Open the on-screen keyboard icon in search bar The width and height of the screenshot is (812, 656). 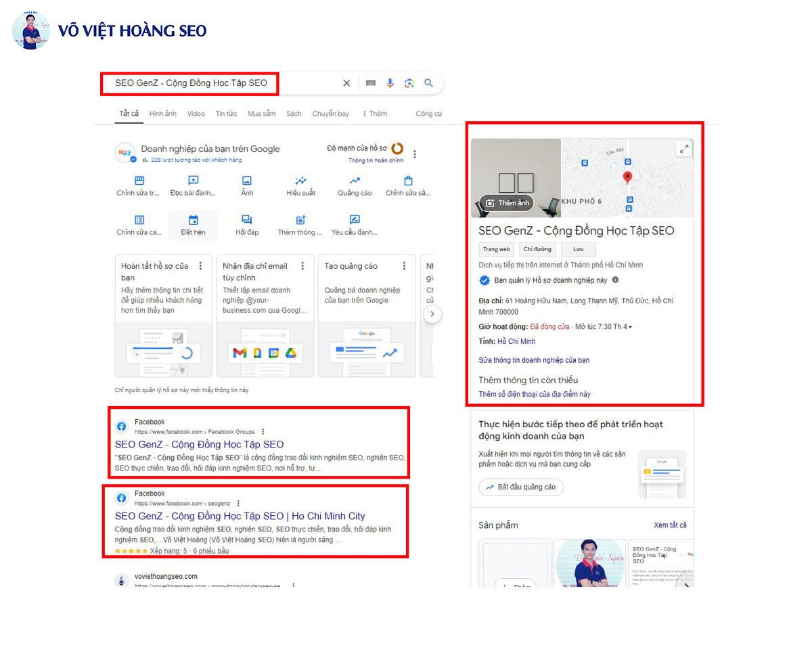click(x=371, y=83)
